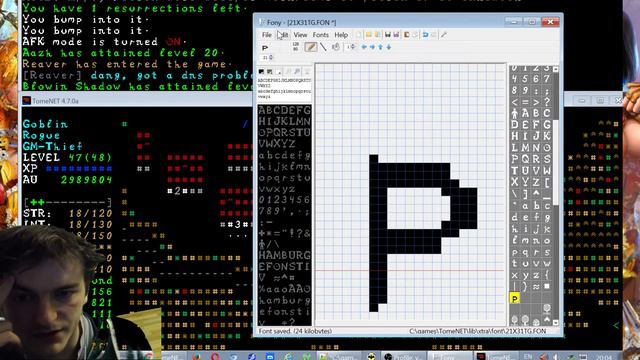Click the second yellow Open folder icon in Fony
The height and width of the screenshot is (360, 640).
click(378, 35)
